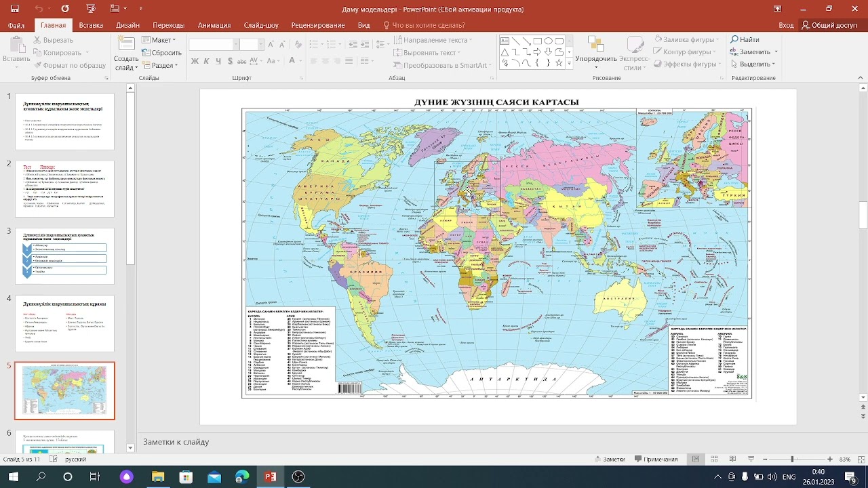Toggle the Notes (Заметки) pane

[610, 459]
